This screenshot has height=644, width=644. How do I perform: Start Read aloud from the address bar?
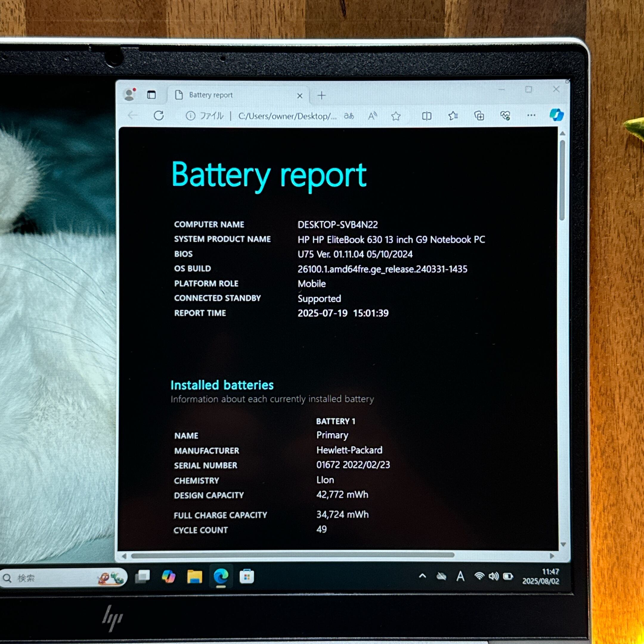372,116
